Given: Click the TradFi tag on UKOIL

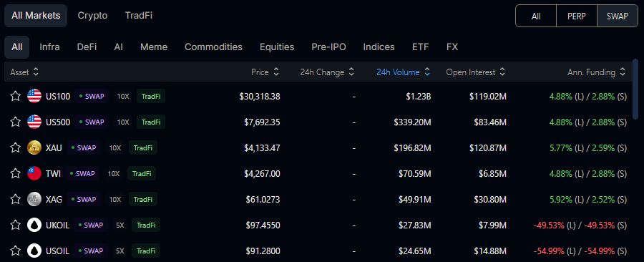Looking at the screenshot, I should [146, 225].
